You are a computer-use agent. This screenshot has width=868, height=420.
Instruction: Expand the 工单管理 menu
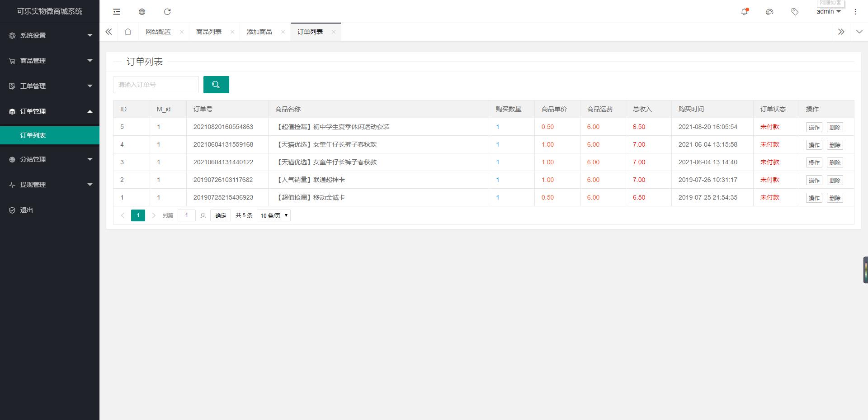pyautogui.click(x=90, y=86)
